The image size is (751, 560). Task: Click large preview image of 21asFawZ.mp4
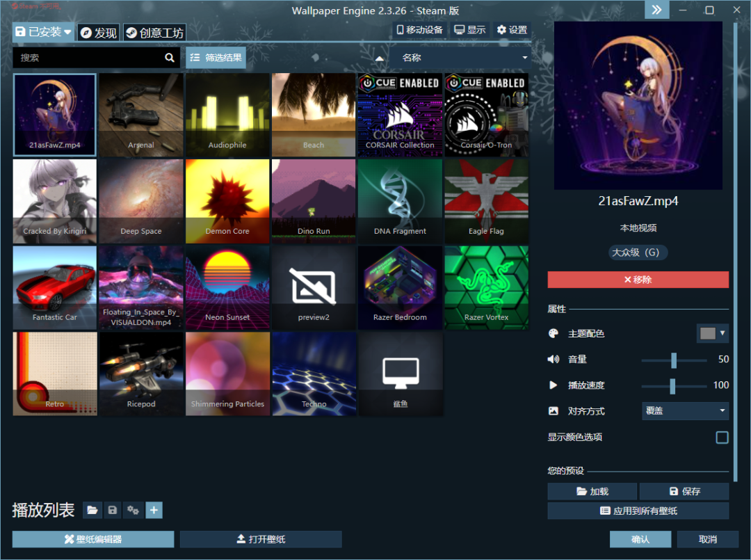click(x=638, y=105)
